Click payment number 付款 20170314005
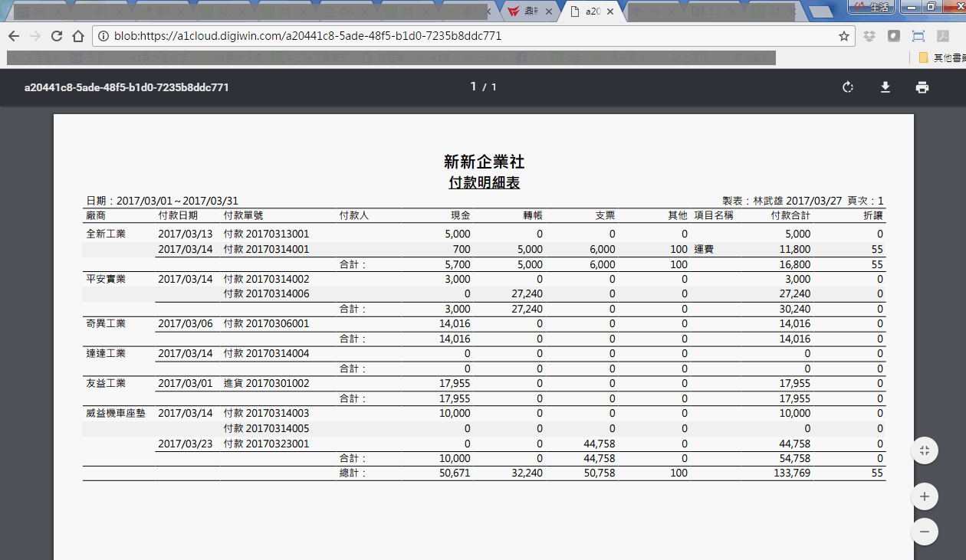966x560 pixels. tap(266, 428)
